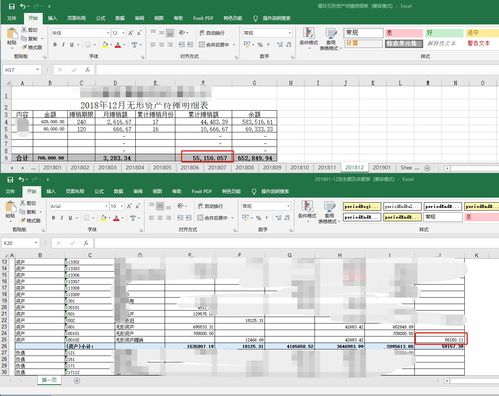Viewport: 499px width, 396px height.
Task: Open Insert tab in upper Excel window
Action: point(52,18)
